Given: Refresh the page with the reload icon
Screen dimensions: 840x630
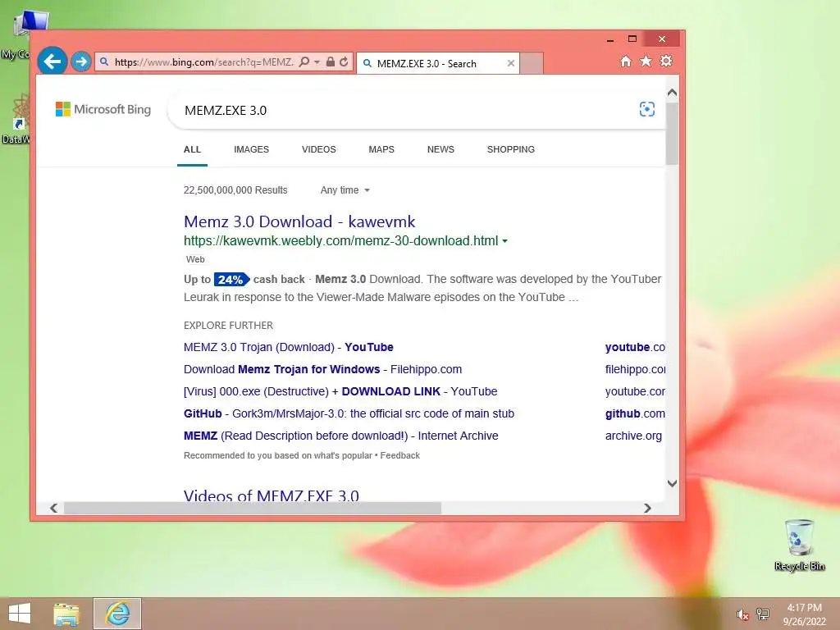Looking at the screenshot, I should [x=344, y=62].
